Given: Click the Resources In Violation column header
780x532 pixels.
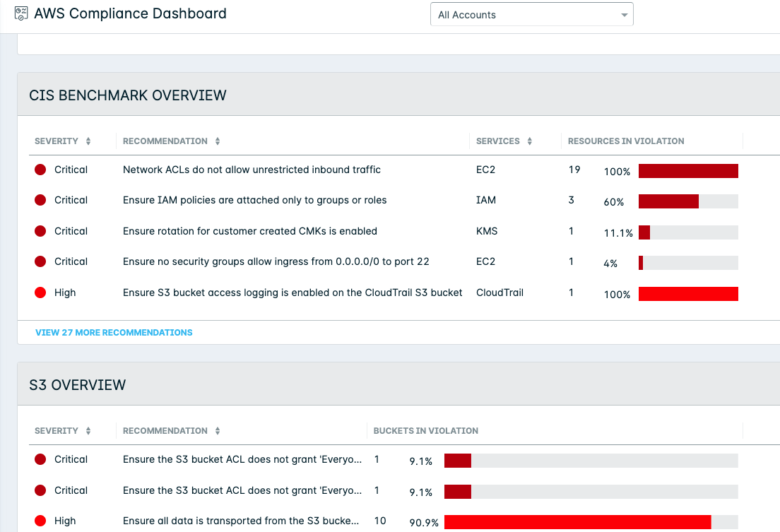Looking at the screenshot, I should (x=626, y=141).
